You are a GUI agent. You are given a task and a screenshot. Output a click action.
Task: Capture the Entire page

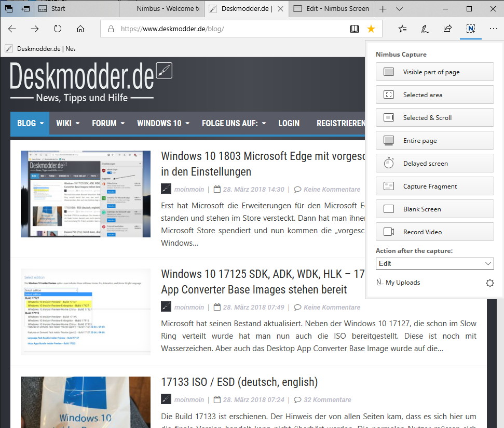[434, 140]
